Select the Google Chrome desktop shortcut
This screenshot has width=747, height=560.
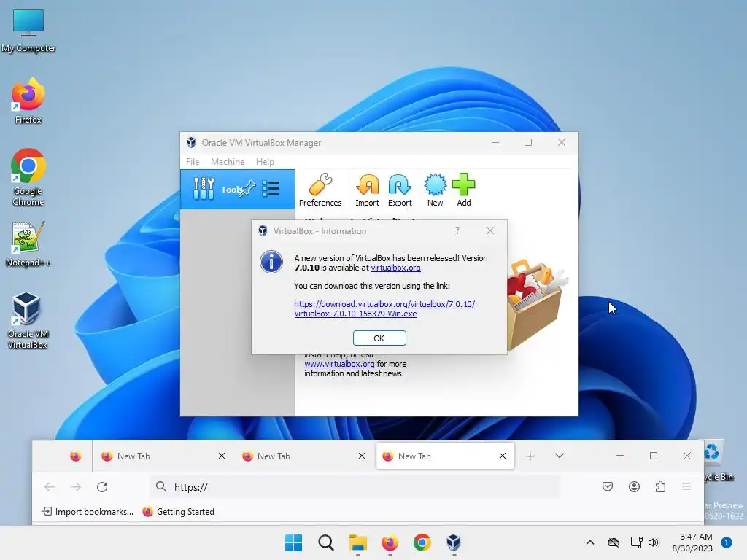(x=28, y=177)
